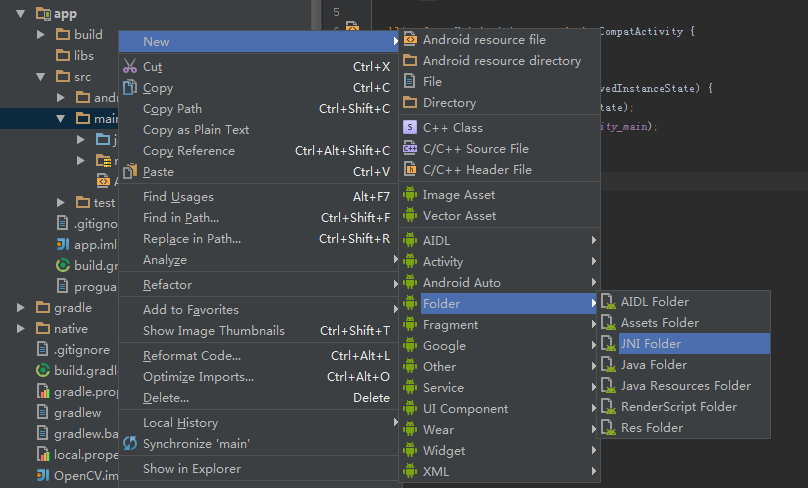Screen dimensions: 808x488
Task: Choose Assets Folder option
Action: click(x=659, y=323)
